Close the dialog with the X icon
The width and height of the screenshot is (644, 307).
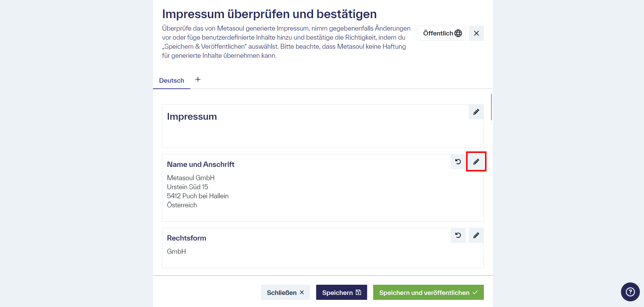[x=476, y=33]
